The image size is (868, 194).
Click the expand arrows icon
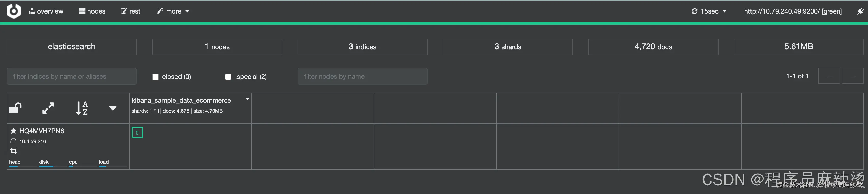(48, 108)
